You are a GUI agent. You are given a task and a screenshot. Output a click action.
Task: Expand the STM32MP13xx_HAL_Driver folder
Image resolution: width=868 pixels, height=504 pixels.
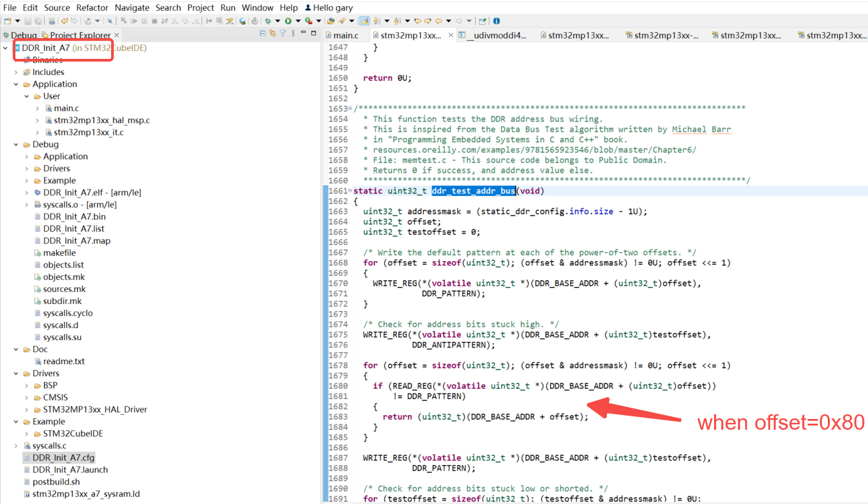click(x=27, y=410)
